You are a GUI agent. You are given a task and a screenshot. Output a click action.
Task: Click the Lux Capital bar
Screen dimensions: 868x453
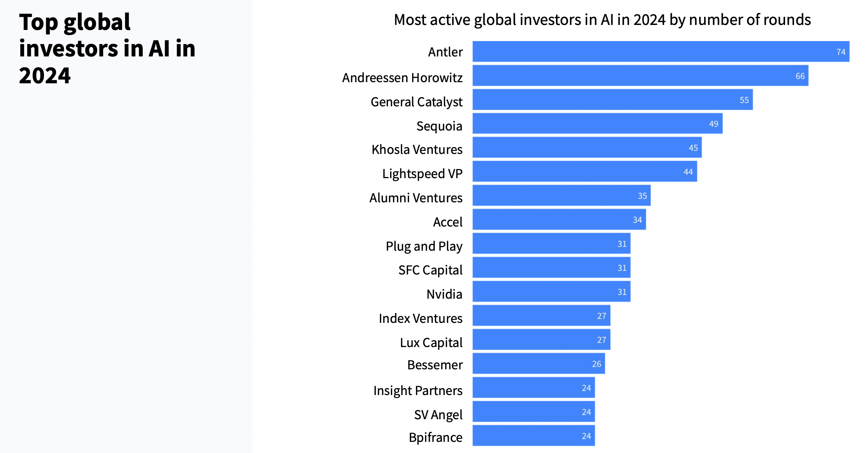pyautogui.click(x=541, y=340)
